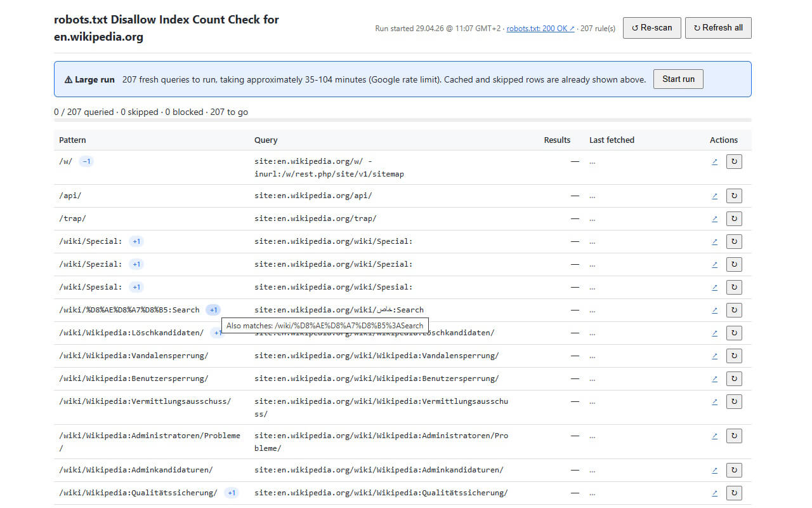The height and width of the screenshot is (508, 812).
Task: Refresh the Adminkandidaturen row
Action: tap(734, 470)
